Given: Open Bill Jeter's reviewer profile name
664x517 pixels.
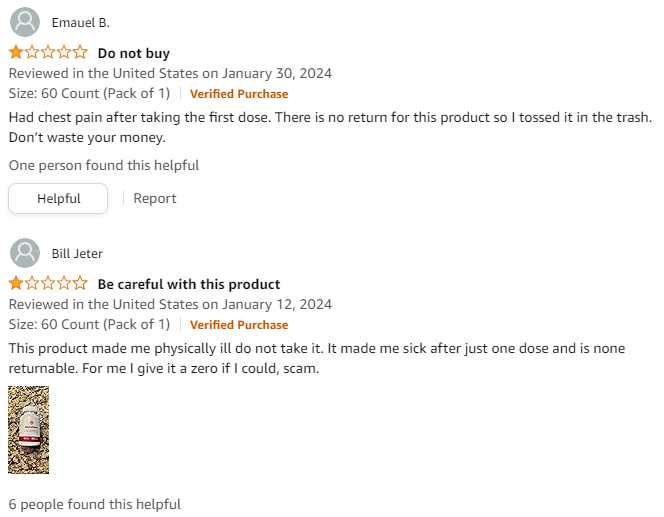Looking at the screenshot, I should 77,254.
